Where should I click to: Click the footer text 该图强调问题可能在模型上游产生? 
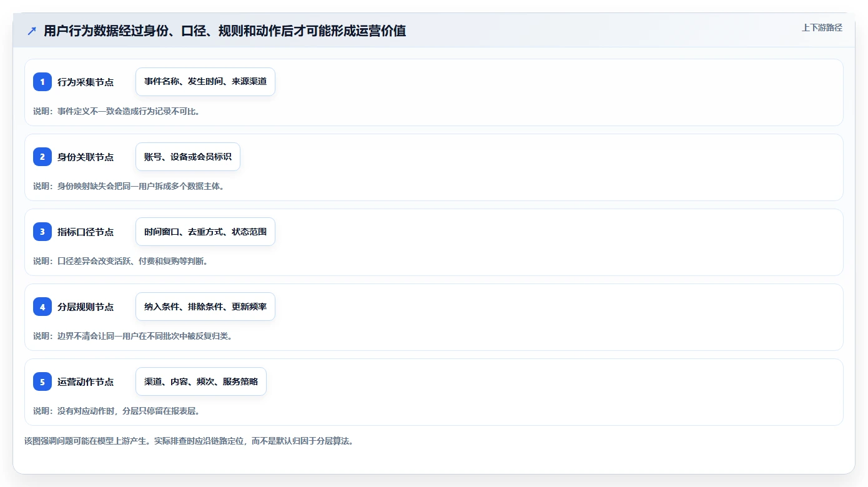click(89, 441)
